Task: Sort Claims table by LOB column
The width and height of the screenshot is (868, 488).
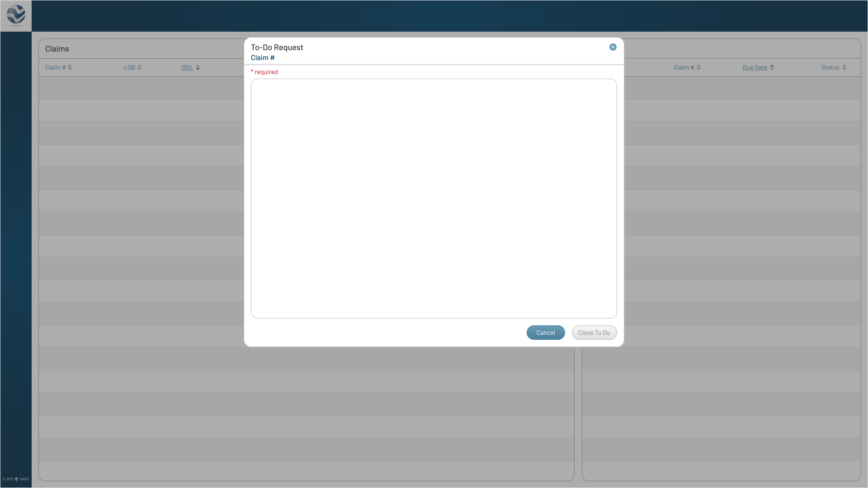Action: pyautogui.click(x=132, y=67)
